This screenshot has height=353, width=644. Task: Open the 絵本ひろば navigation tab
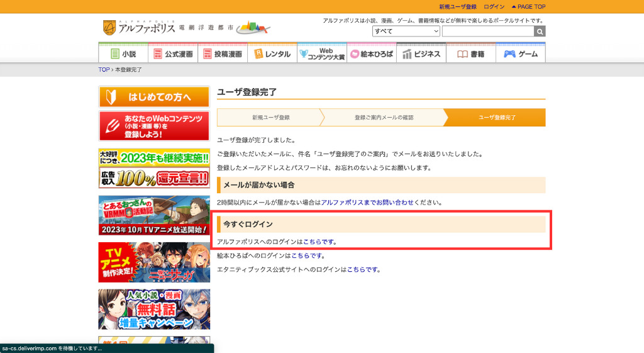pos(372,53)
